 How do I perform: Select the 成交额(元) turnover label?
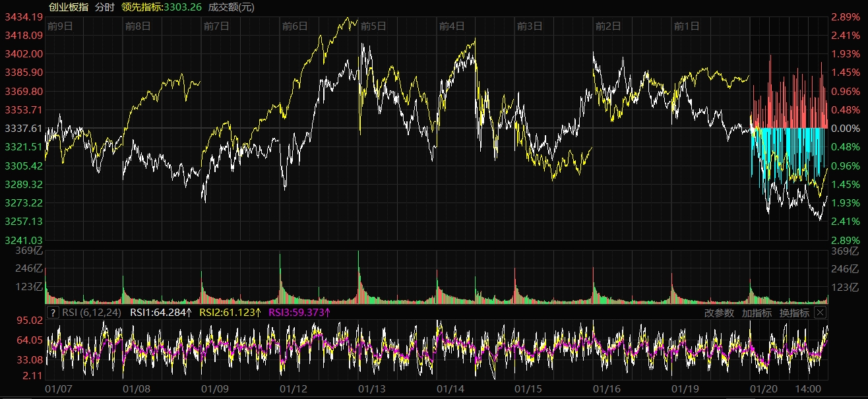point(231,7)
